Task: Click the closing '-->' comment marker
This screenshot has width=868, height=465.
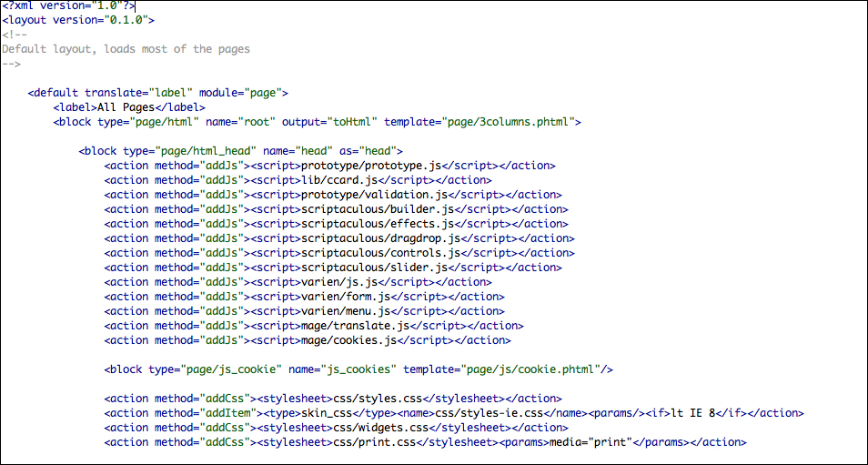Action: pos(11,64)
